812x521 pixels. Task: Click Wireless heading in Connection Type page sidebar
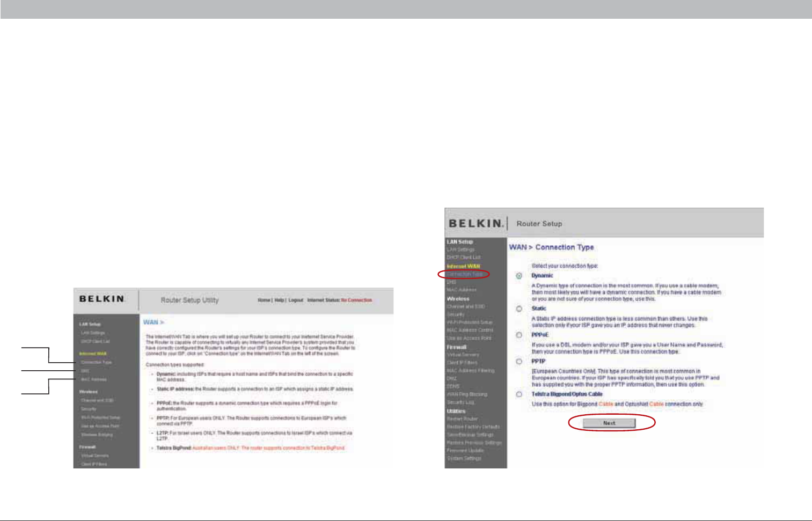click(x=458, y=299)
